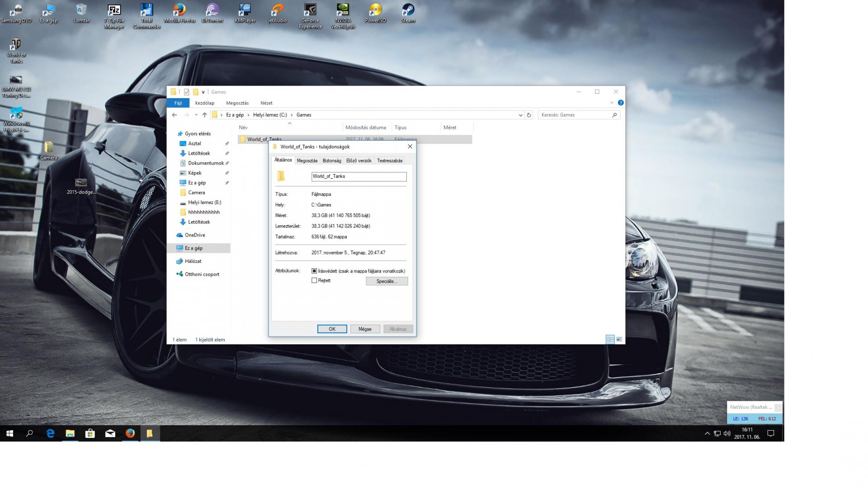The image size is (868, 489).
Task: Select OneDrive in navigation pane
Action: click(194, 235)
